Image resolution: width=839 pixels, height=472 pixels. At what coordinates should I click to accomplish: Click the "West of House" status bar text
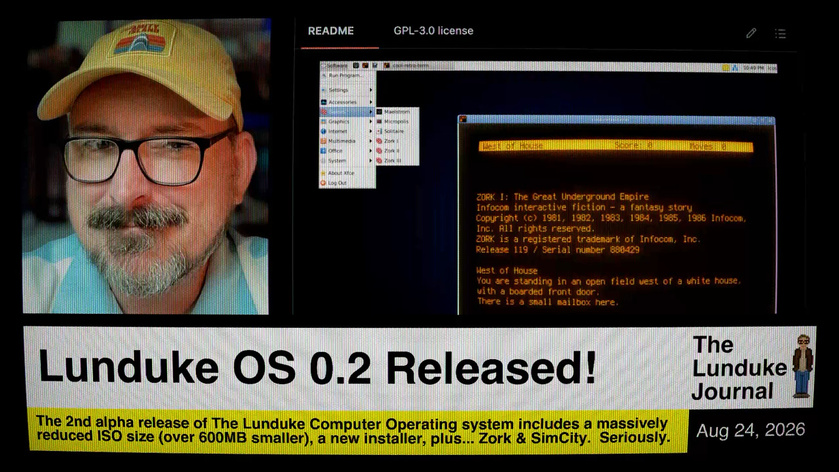tap(513, 146)
